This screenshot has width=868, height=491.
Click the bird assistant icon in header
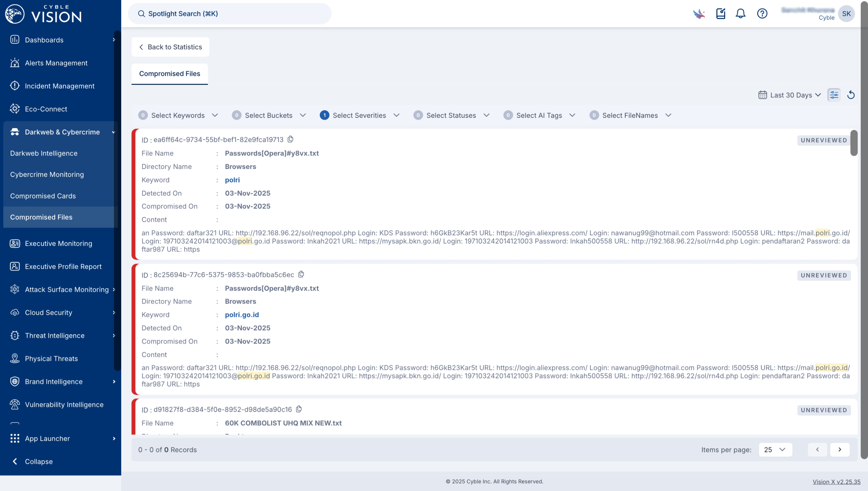[699, 14]
